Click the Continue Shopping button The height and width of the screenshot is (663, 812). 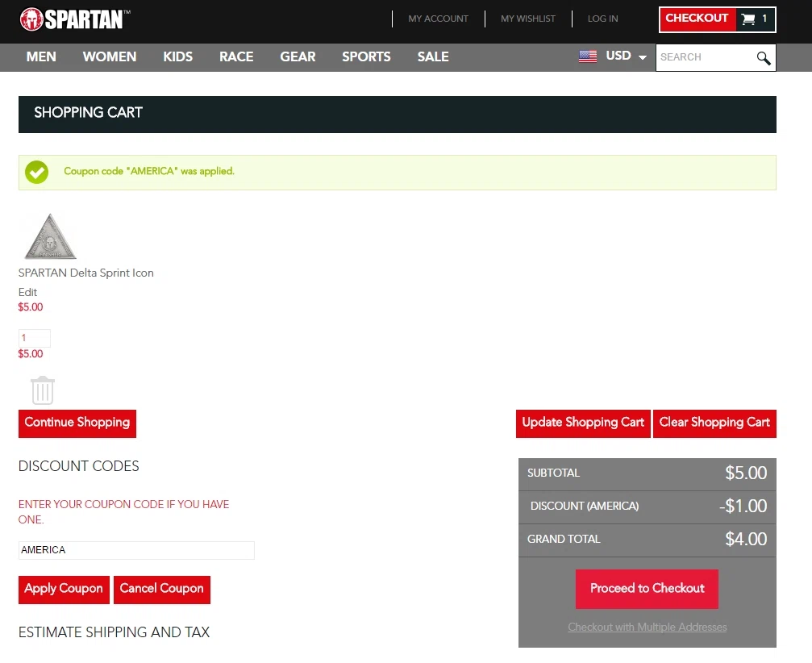(77, 423)
